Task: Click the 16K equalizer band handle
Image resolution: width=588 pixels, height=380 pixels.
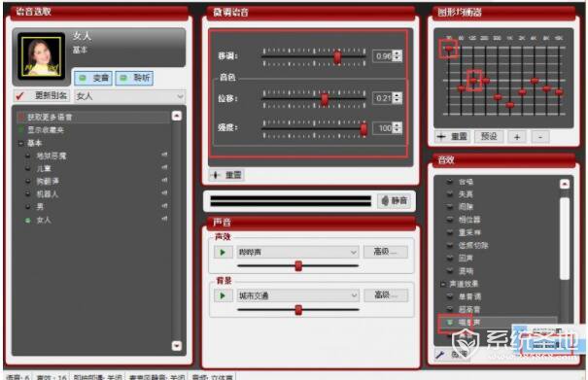Action: click(559, 92)
